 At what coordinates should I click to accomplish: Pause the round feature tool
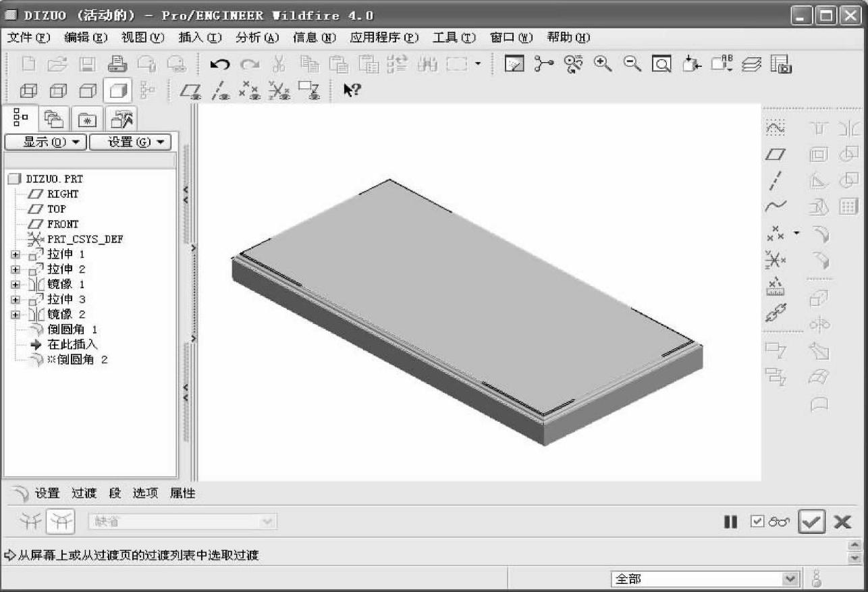coord(730,522)
